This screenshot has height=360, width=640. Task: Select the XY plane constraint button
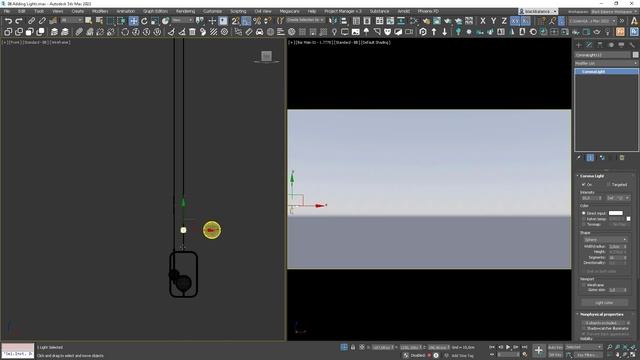(515, 21)
